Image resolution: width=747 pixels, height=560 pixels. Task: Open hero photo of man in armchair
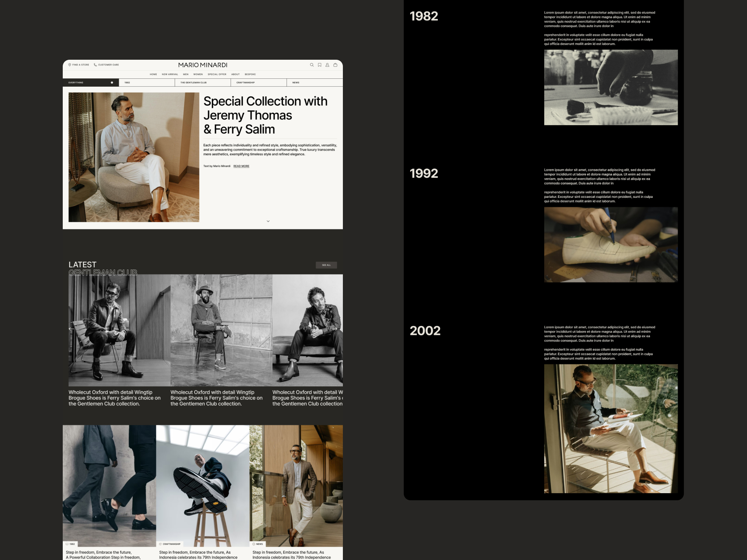pos(134,157)
